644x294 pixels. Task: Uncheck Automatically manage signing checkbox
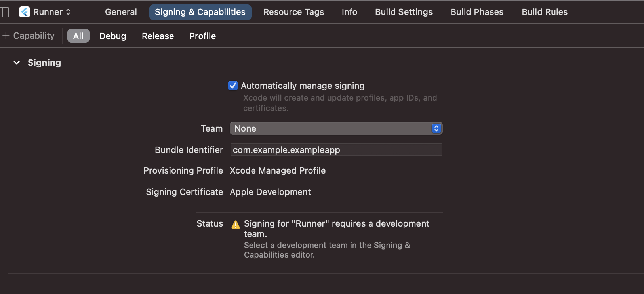233,86
